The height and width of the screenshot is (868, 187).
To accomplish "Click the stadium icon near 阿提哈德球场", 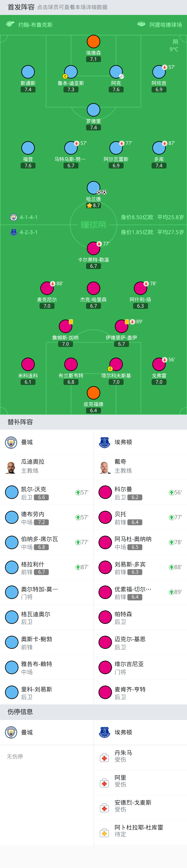I will click(x=142, y=24).
